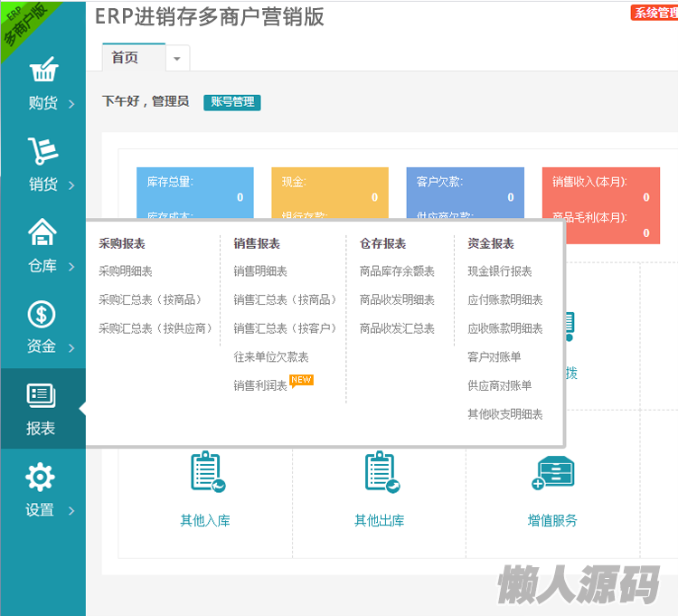678x616 pixels.
Task: Click the 账号管理 button
Action: tap(232, 102)
